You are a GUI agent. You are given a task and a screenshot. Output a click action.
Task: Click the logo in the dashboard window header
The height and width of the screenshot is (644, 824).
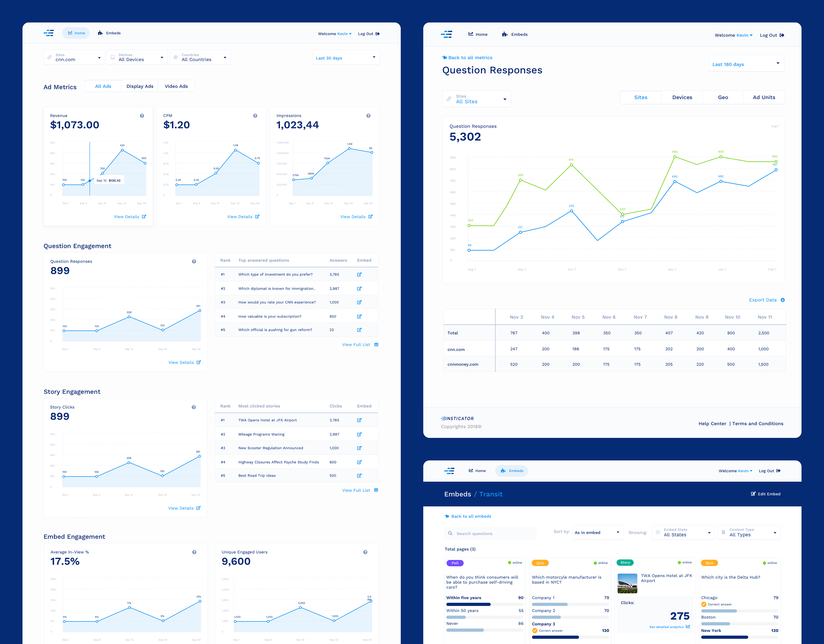pyautogui.click(x=49, y=33)
